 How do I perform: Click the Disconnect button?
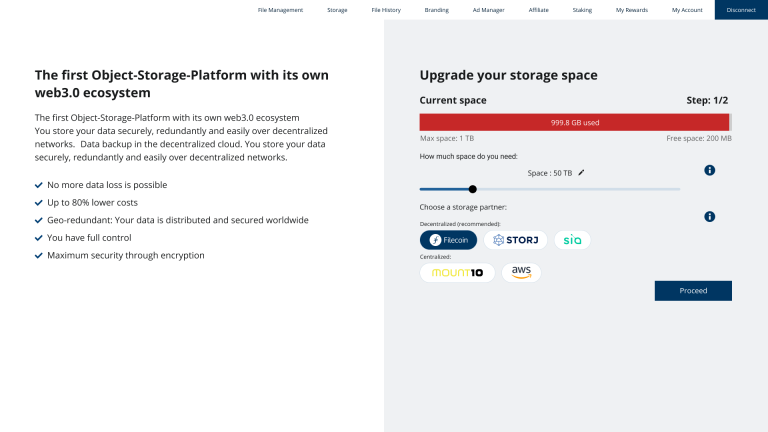click(741, 10)
